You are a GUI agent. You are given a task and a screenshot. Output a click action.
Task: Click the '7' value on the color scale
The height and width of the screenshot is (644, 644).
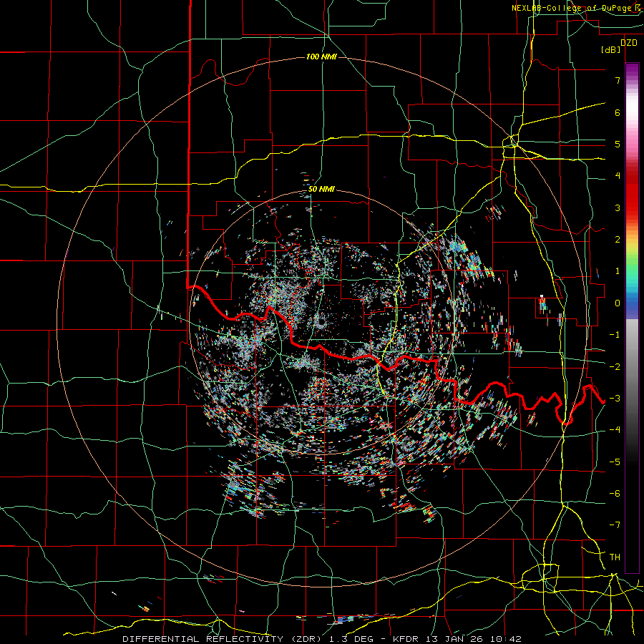tap(618, 80)
